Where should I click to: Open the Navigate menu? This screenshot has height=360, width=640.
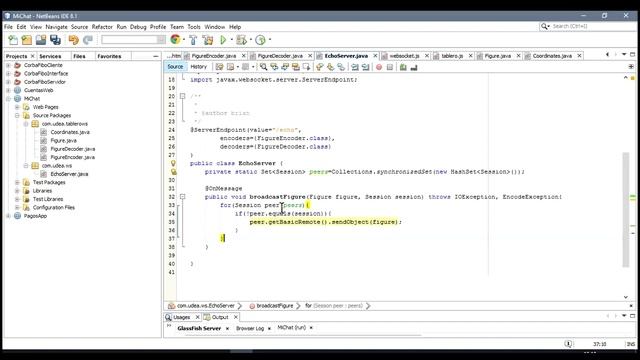click(56, 27)
